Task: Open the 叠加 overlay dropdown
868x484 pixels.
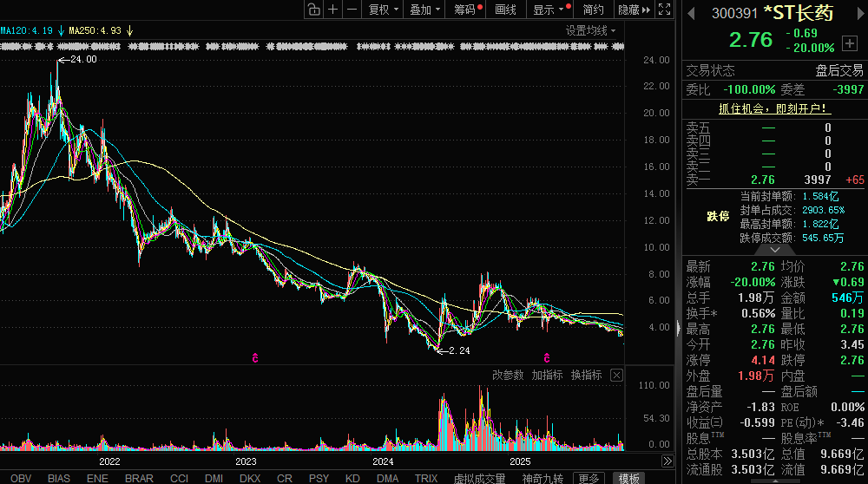Action: [425, 10]
